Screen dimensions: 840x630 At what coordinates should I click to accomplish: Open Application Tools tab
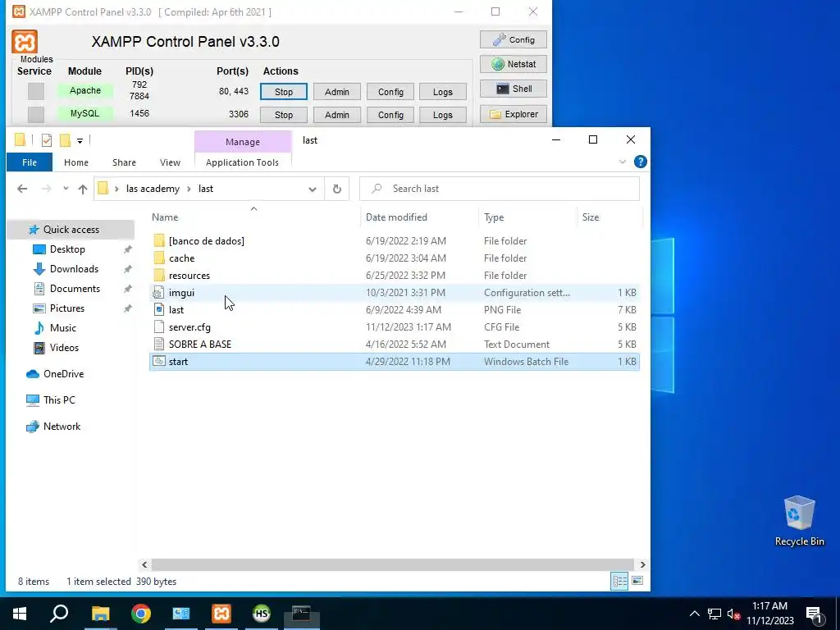pos(242,162)
